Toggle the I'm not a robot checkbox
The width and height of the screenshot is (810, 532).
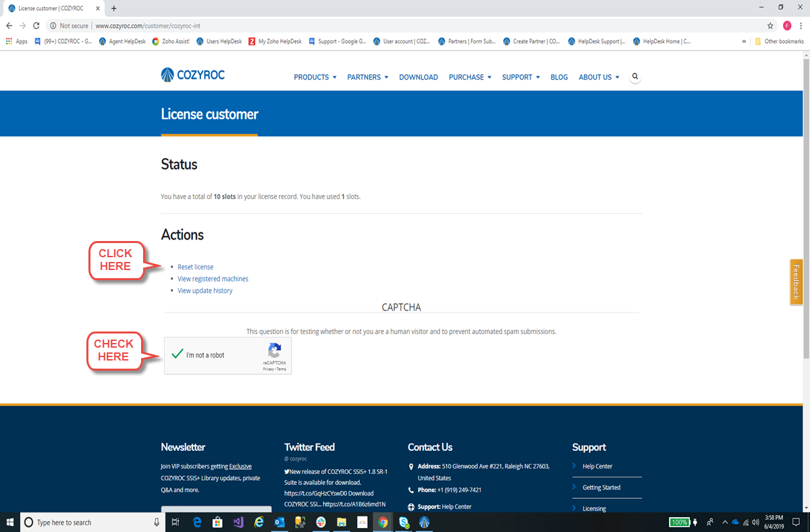pos(176,354)
